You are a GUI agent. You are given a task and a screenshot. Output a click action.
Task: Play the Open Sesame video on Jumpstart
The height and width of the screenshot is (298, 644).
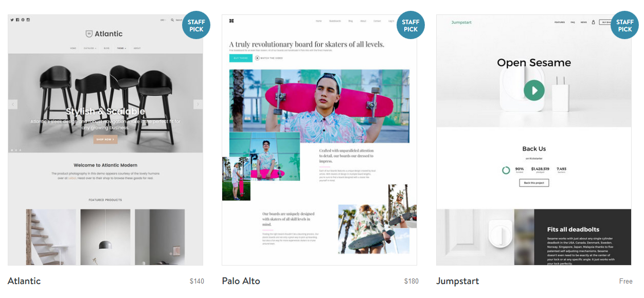click(x=533, y=90)
